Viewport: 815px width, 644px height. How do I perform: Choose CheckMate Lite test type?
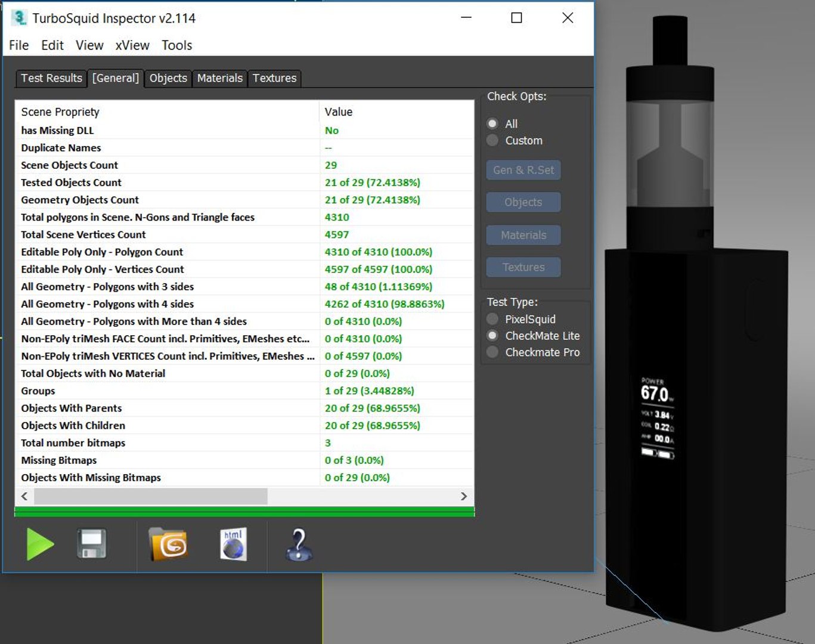[x=492, y=336]
